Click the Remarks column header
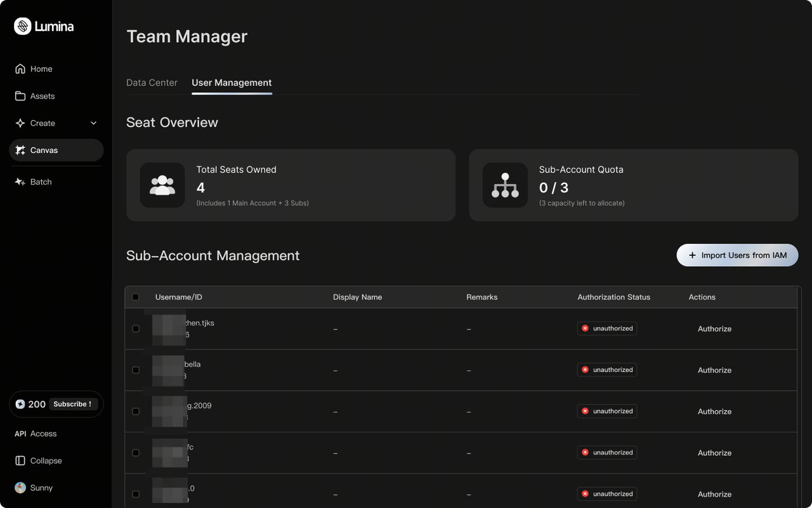This screenshot has width=812, height=508. click(482, 297)
